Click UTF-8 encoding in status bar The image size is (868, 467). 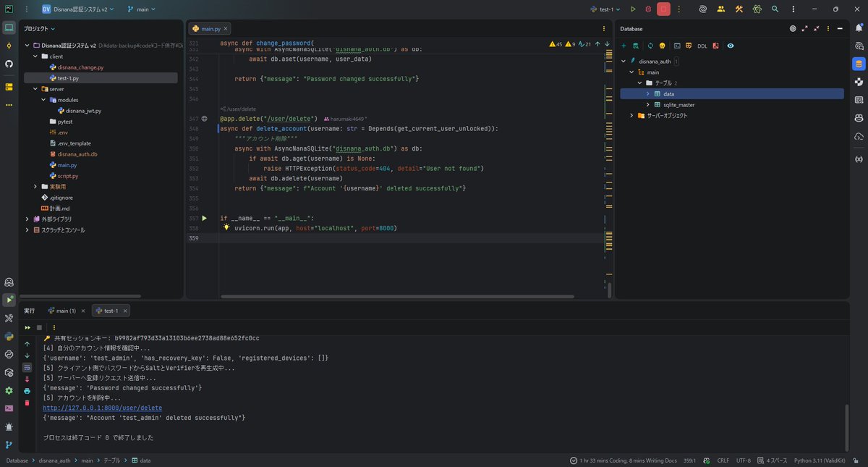(744, 460)
